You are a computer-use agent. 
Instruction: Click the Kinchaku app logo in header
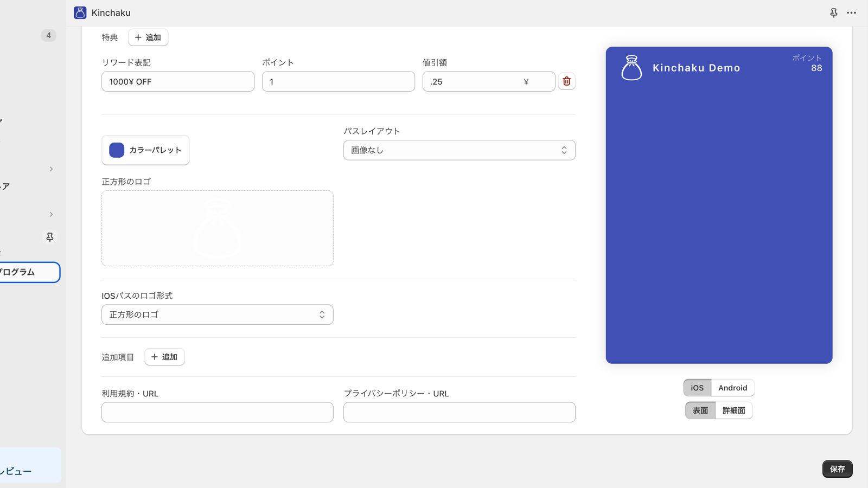[x=80, y=12]
